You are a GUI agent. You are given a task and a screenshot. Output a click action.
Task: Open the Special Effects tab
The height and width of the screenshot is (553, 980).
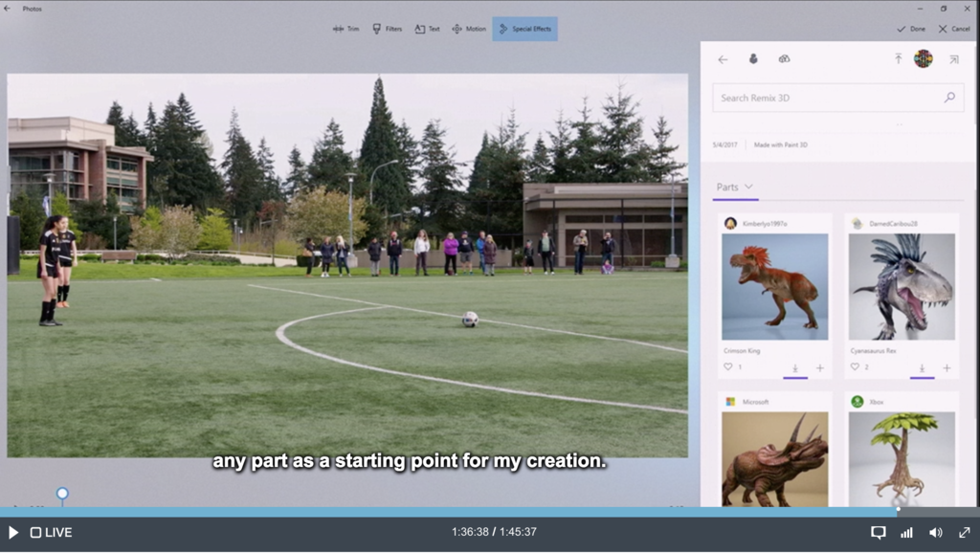click(x=524, y=29)
